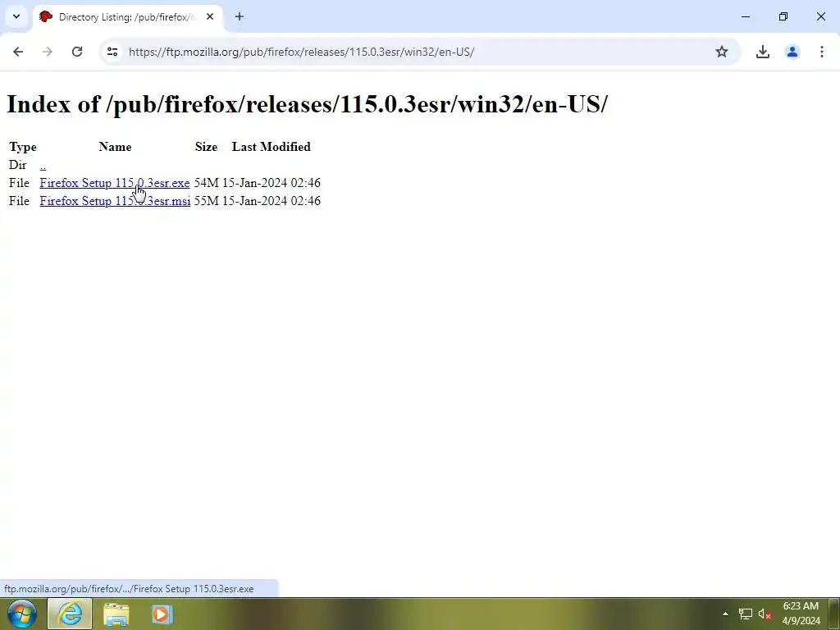Select the 55M size cell
The image size is (840, 630).
(x=206, y=201)
